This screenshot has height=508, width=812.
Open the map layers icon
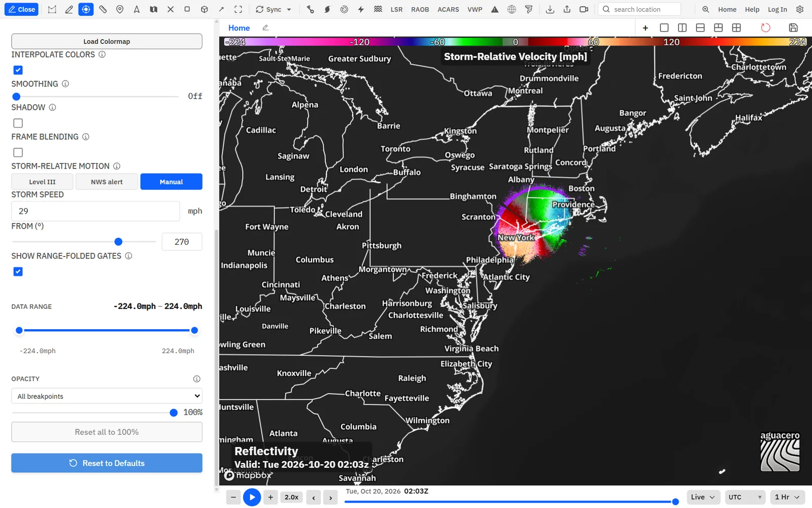(154, 9)
